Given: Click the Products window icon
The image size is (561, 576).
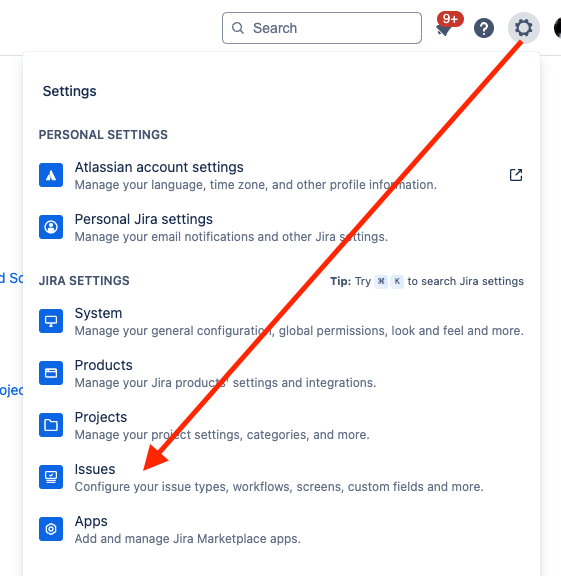Looking at the screenshot, I should click(x=51, y=373).
